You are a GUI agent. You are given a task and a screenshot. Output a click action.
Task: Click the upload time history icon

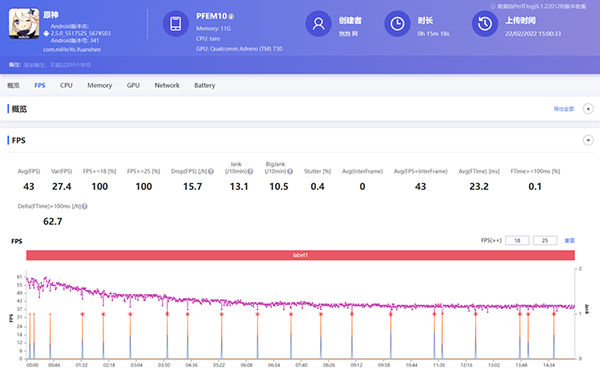click(485, 24)
